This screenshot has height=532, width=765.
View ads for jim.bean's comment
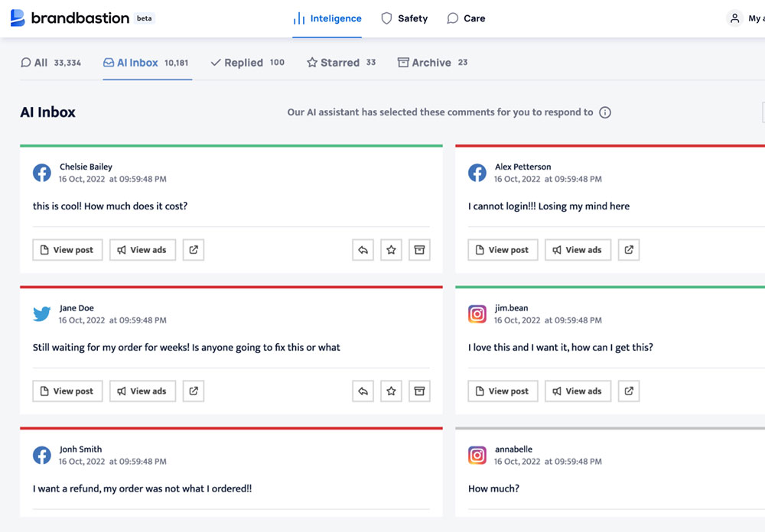578,391
